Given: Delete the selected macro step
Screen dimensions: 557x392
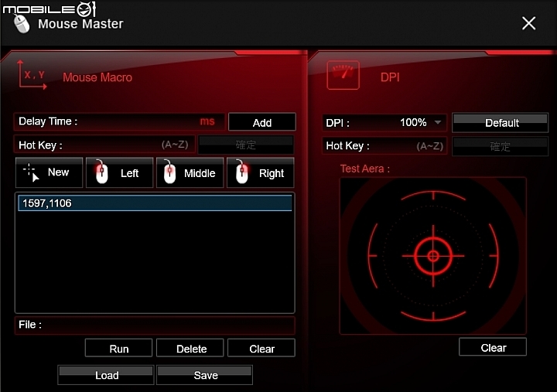Looking at the screenshot, I should pos(190,348).
